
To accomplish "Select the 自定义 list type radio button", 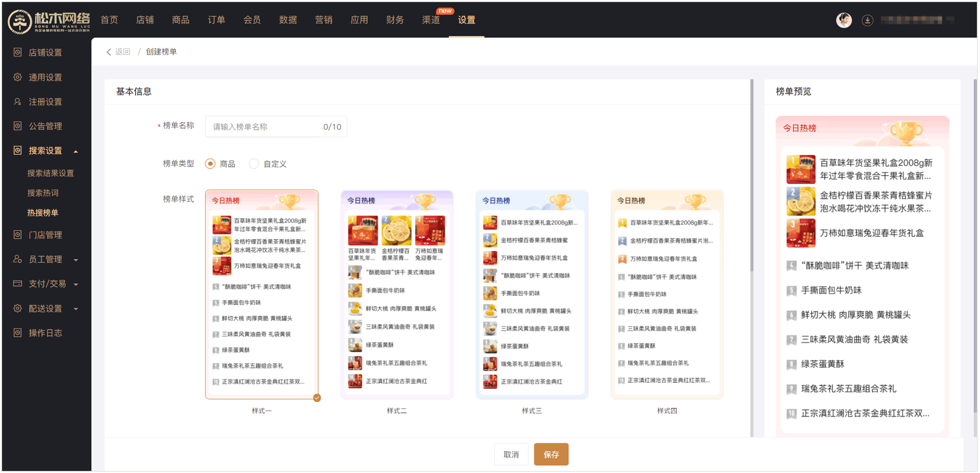I will click(x=253, y=164).
